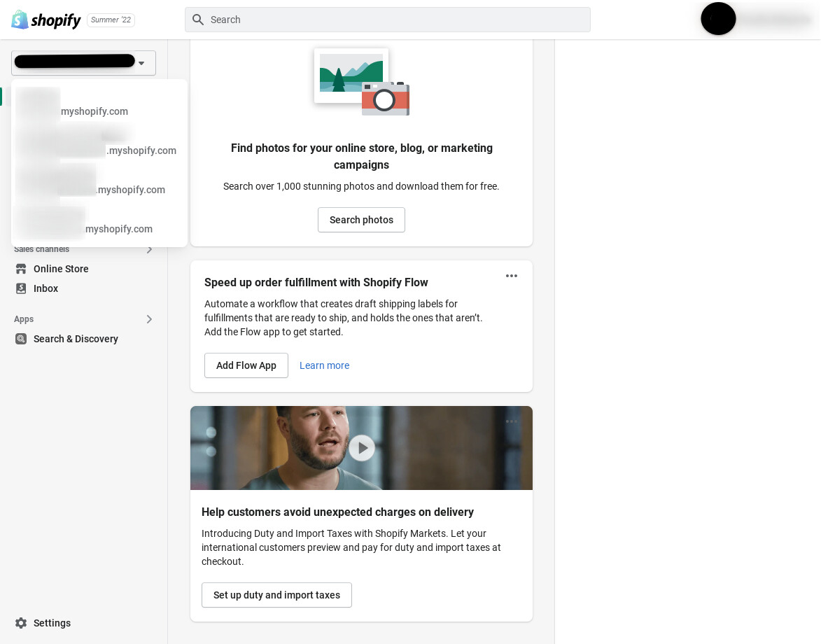821x644 pixels.
Task: Click the Shopify logo
Action: (x=46, y=20)
